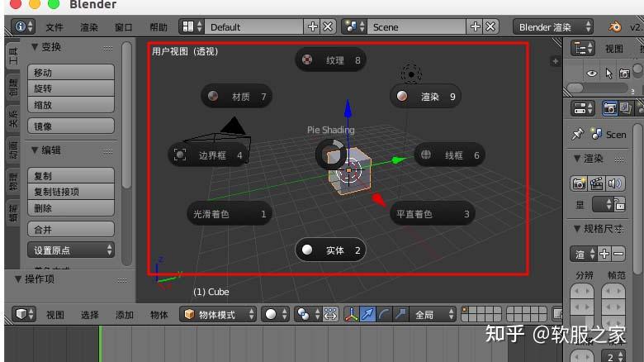Click the render animation clapperboard button
Screen dimensions: 644x362
coord(596,183)
